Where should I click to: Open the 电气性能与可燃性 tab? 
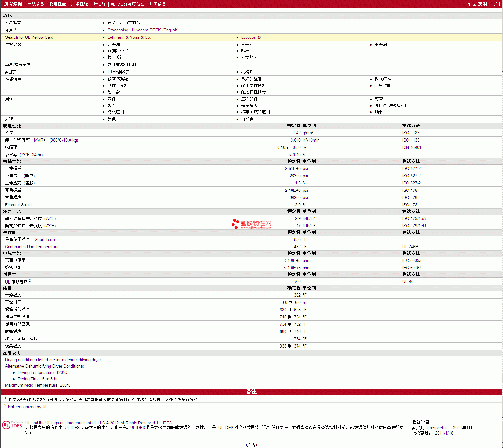(127, 4)
